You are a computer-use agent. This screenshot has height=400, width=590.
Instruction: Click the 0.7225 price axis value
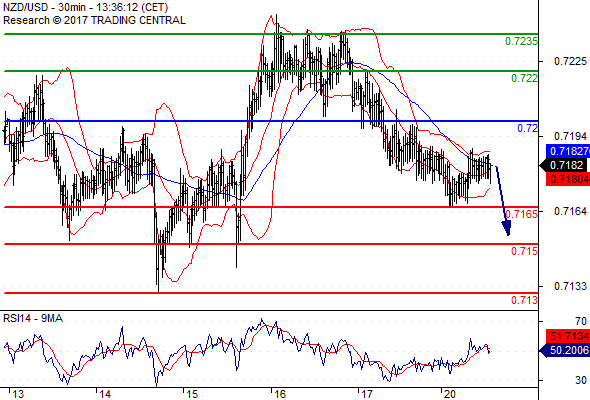tap(570, 61)
